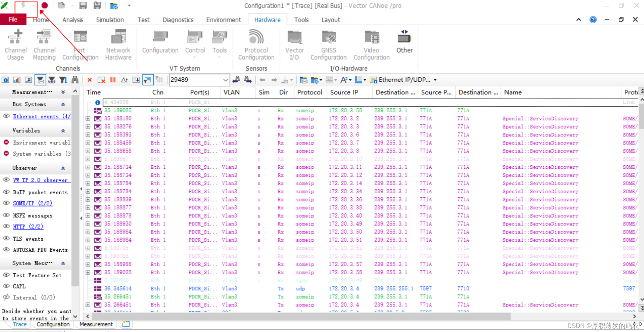The image size is (644, 332).
Task: Toggle the delta time icon
Action: pyautogui.click(x=124, y=80)
